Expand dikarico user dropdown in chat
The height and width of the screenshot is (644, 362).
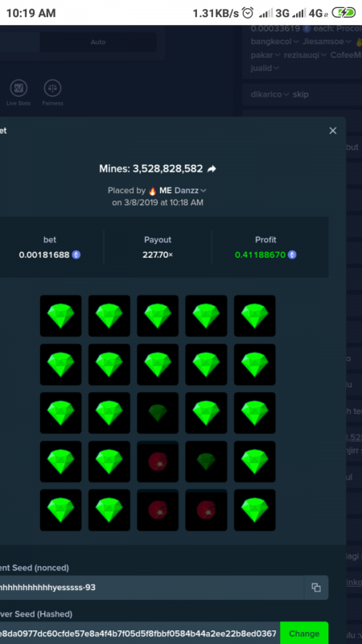tap(286, 94)
